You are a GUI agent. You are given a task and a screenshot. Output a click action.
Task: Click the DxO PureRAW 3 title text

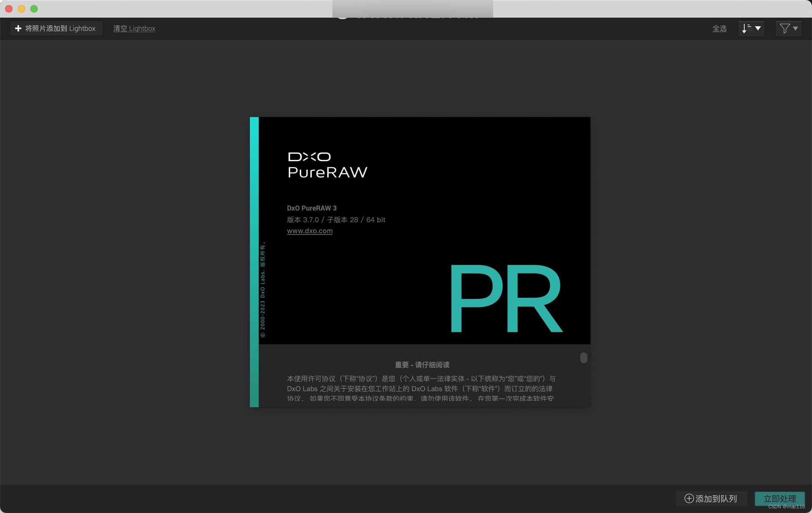[x=312, y=208]
